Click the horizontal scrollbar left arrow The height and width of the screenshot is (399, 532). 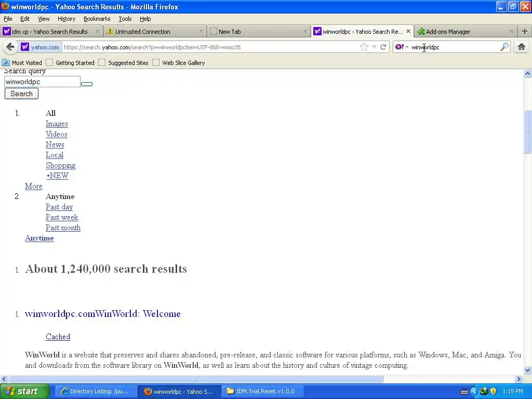pos(4,379)
